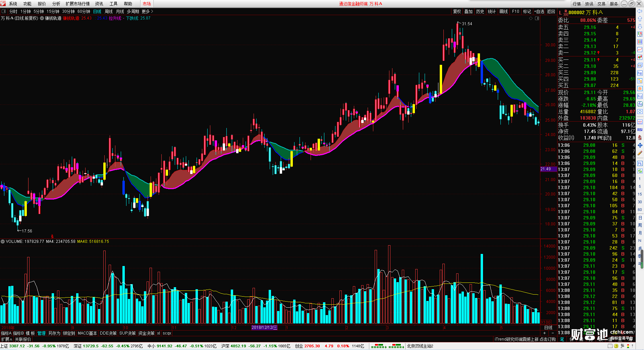Click the F5 sidebar icon
644x350 pixels.
(640, 164)
